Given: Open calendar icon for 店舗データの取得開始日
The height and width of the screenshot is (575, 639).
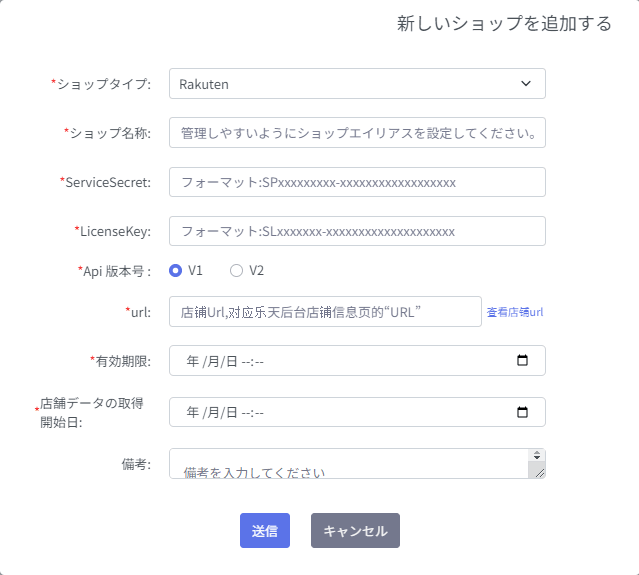Looking at the screenshot, I should pos(522,412).
